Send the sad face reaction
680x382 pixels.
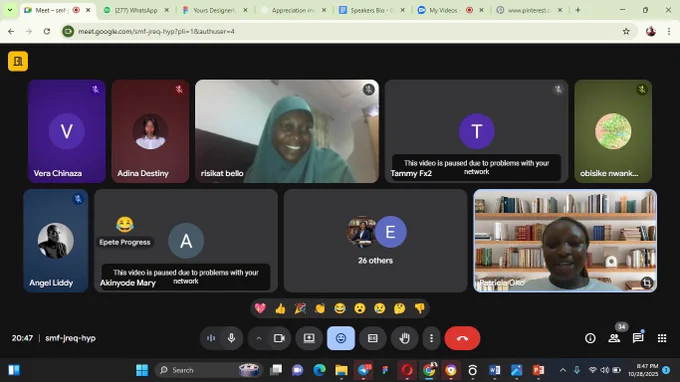click(x=379, y=308)
